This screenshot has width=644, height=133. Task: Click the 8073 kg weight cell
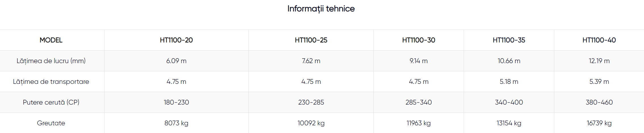[x=176, y=123]
